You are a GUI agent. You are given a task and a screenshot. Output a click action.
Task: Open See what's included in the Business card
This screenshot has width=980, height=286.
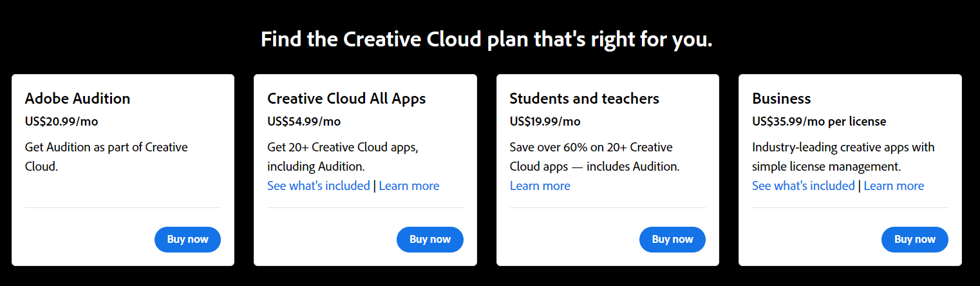pos(804,186)
